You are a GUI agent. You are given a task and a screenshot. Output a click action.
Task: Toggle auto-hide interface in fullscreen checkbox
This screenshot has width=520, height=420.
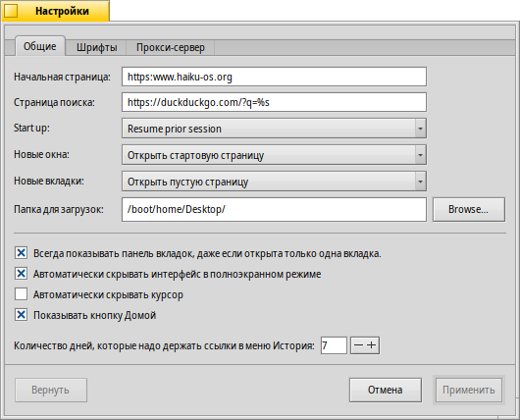[x=21, y=274]
